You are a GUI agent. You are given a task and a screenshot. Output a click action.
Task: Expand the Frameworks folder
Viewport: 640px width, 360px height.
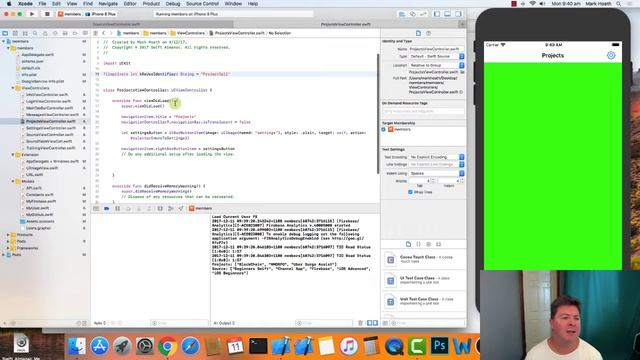[x=8, y=248]
